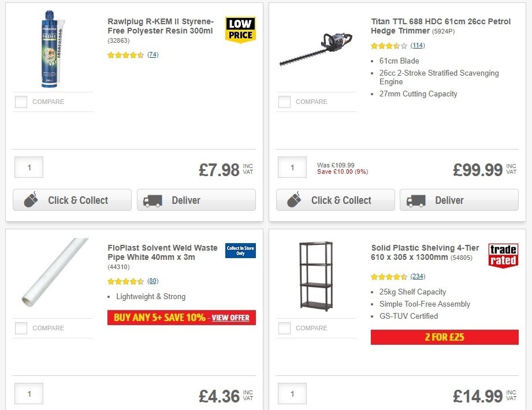
Task: Click the quantity field for Rawlplug resin
Action: [x=28, y=167]
